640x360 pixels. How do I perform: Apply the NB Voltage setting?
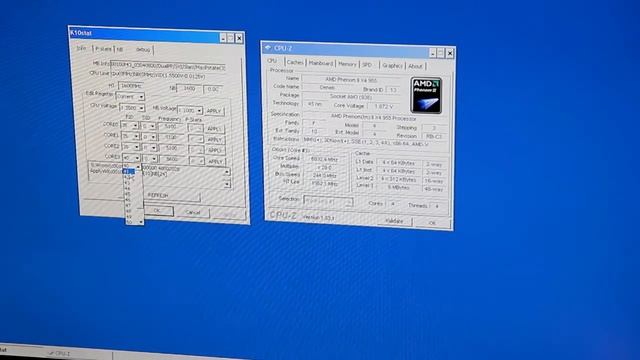click(x=215, y=111)
